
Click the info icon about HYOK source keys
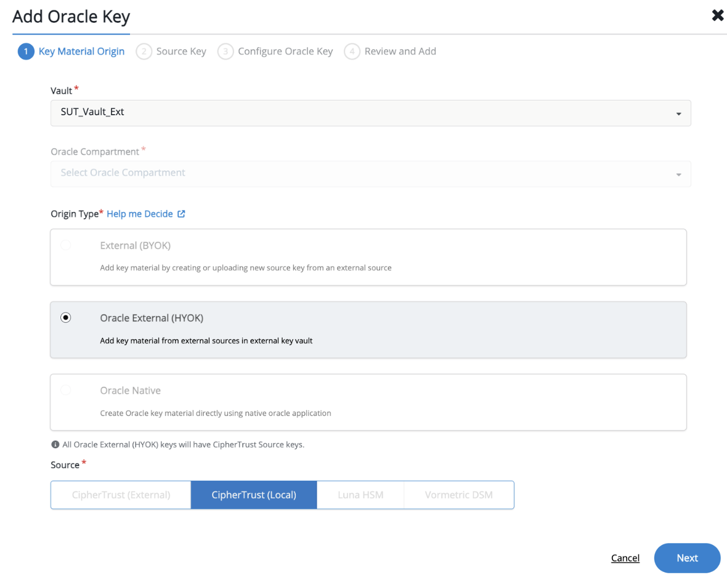(x=56, y=444)
